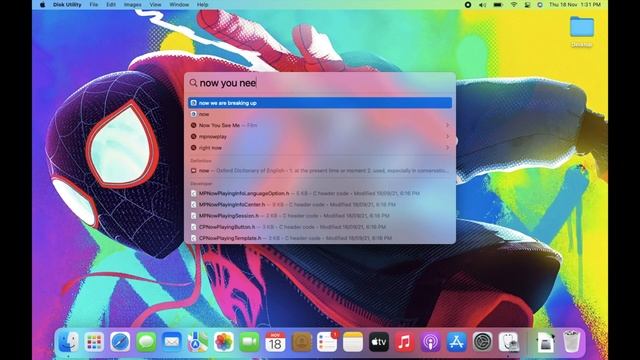Open the Apple menu
Image resolution: width=640 pixels, height=360 pixels.
coord(42,4)
